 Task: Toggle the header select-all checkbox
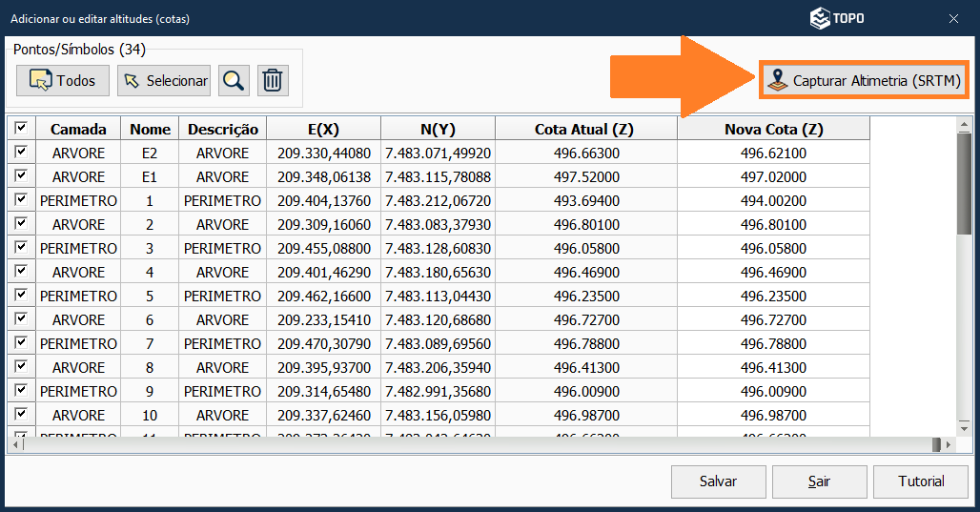pyautogui.click(x=20, y=129)
